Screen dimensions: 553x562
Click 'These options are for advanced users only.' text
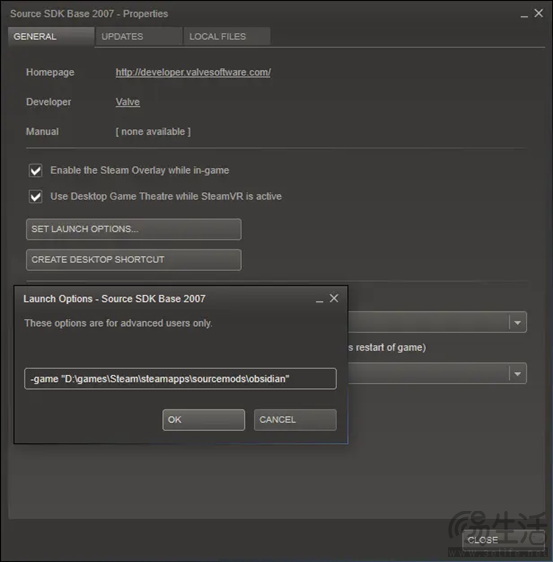point(118,323)
